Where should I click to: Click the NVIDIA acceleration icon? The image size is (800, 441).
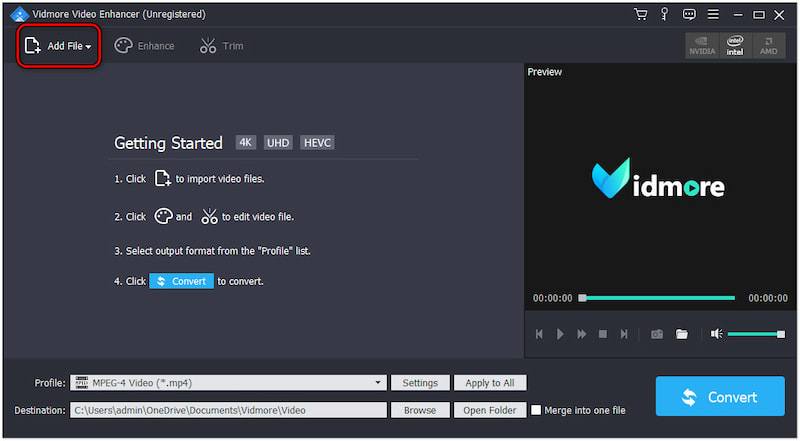click(702, 46)
